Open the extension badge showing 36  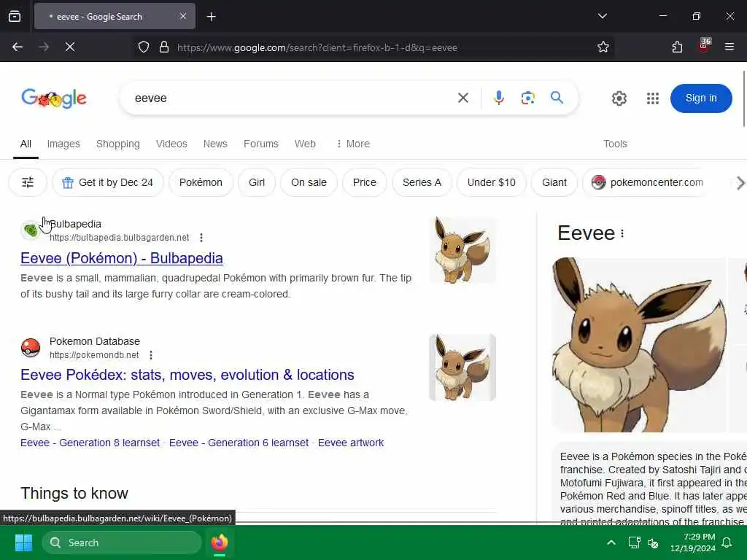pos(704,45)
